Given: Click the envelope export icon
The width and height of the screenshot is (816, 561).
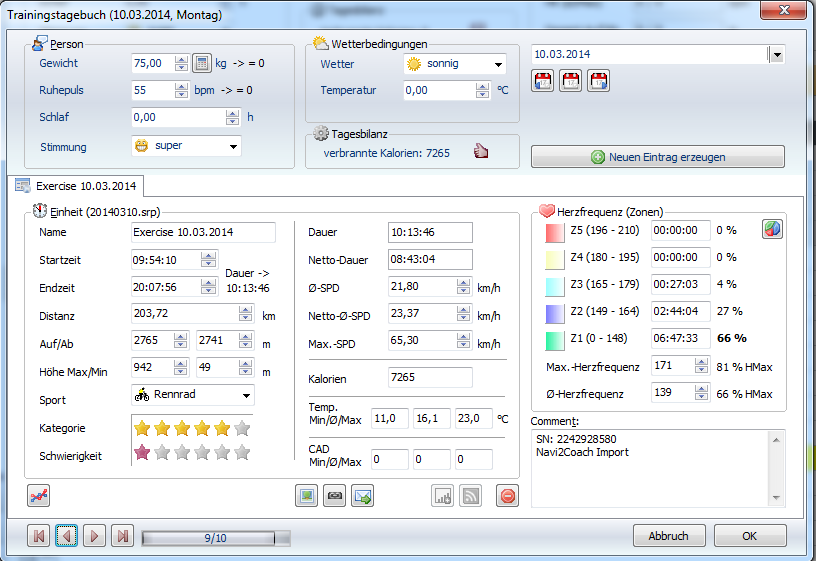Looking at the screenshot, I should [362, 494].
